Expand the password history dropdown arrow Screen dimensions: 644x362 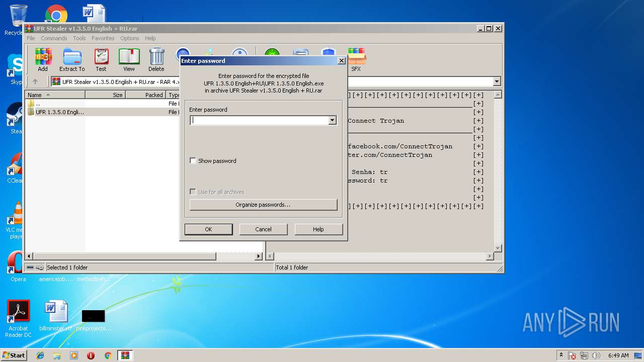[332, 120]
